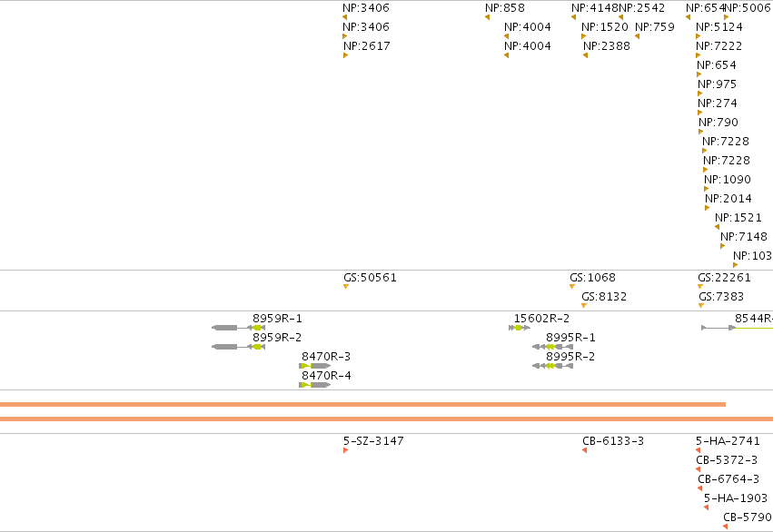Open the GS:7383 feature label
The height and width of the screenshot is (532, 773).
tap(721, 297)
